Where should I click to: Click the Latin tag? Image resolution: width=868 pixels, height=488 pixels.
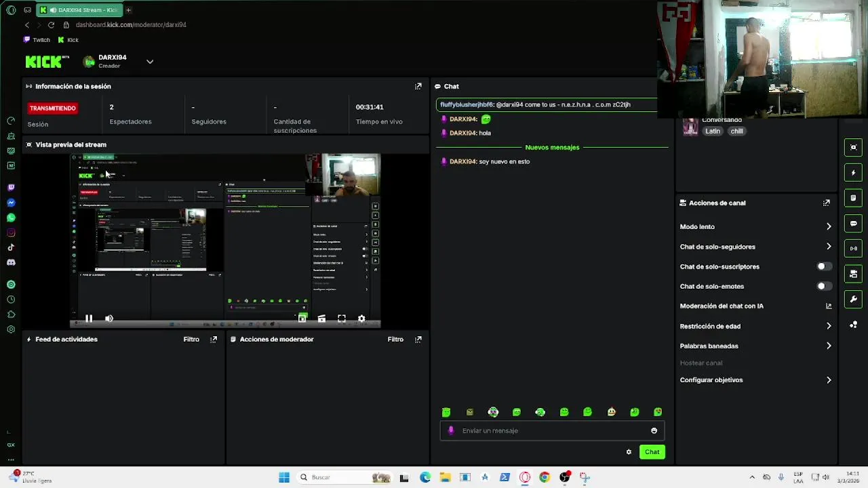pyautogui.click(x=713, y=131)
